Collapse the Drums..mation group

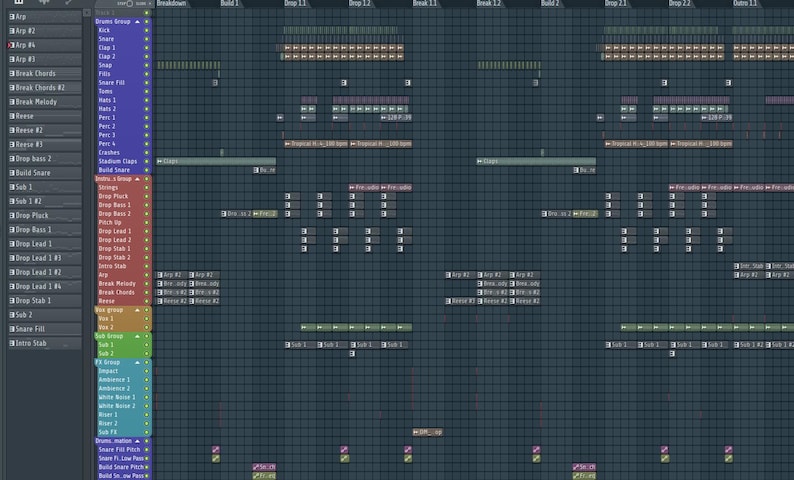[x=137, y=441]
